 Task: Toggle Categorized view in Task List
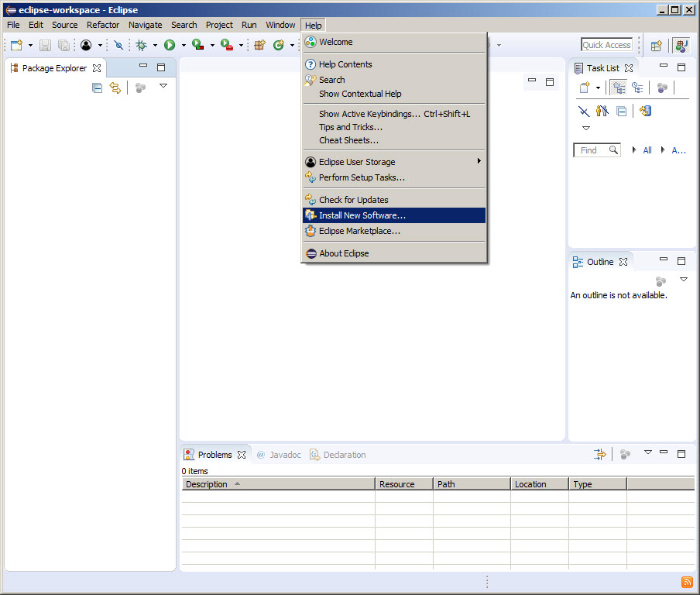coord(618,88)
